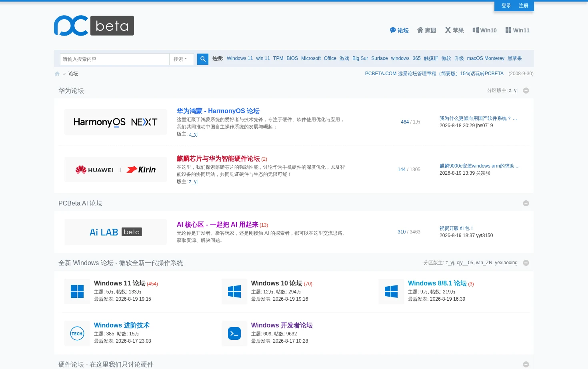Screen dimensions: 588x369
Task: Open the PCBETA.COM forum rules announcement
Action: pos(434,74)
